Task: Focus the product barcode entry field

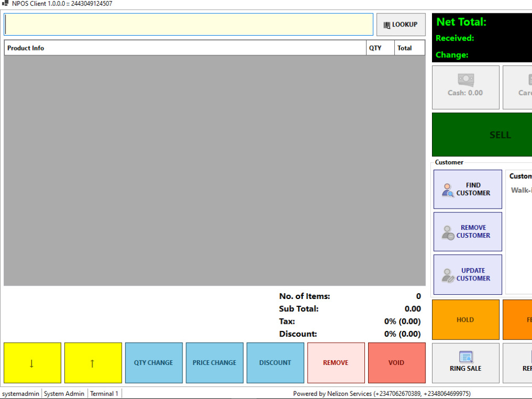Action: point(189,24)
